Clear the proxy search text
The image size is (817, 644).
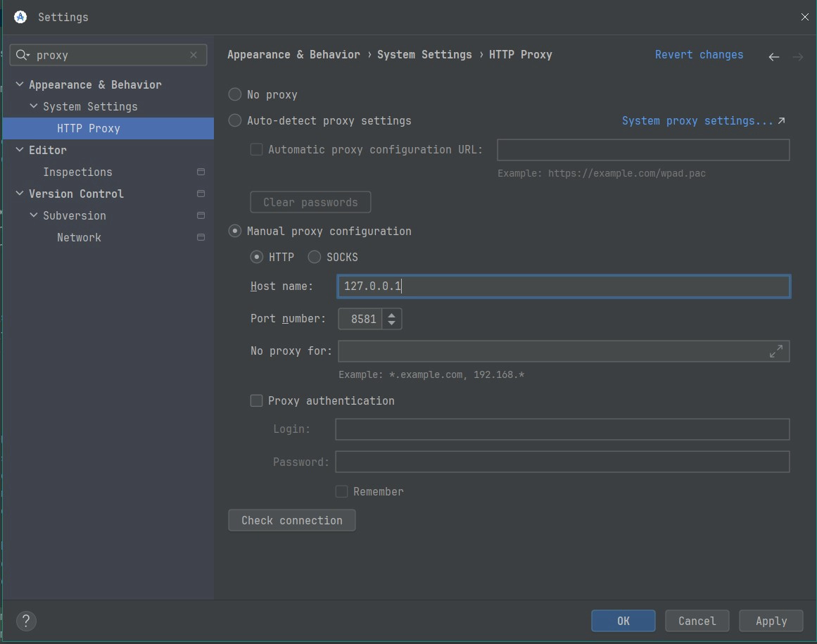pyautogui.click(x=194, y=55)
